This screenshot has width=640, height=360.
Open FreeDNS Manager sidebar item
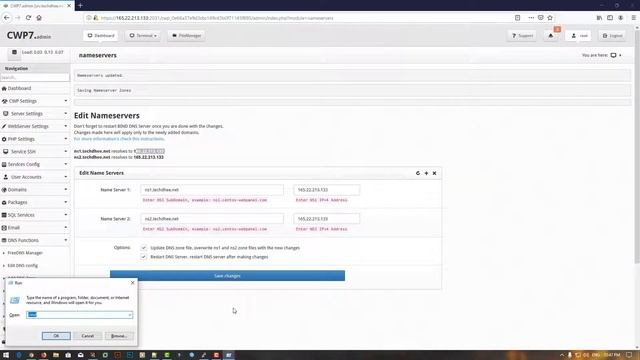[x=25, y=253]
